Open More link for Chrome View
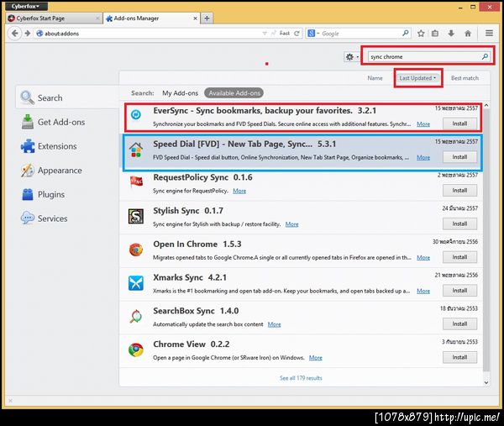 [x=315, y=358]
